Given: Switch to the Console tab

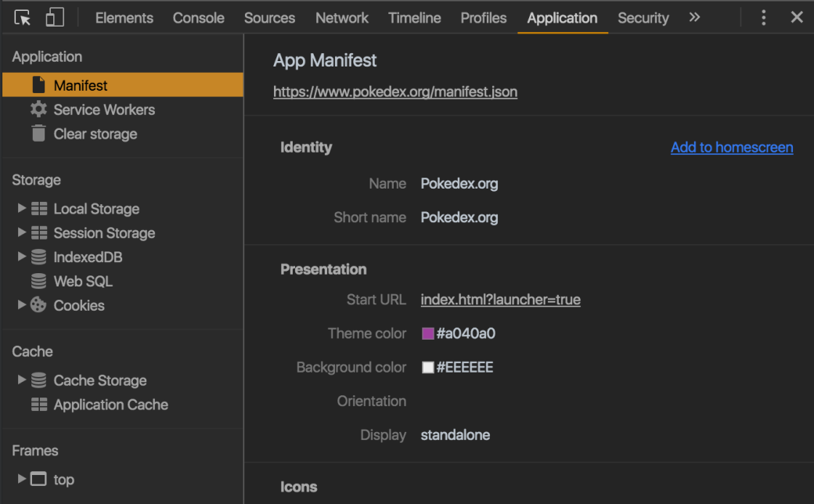Looking at the screenshot, I should point(198,18).
